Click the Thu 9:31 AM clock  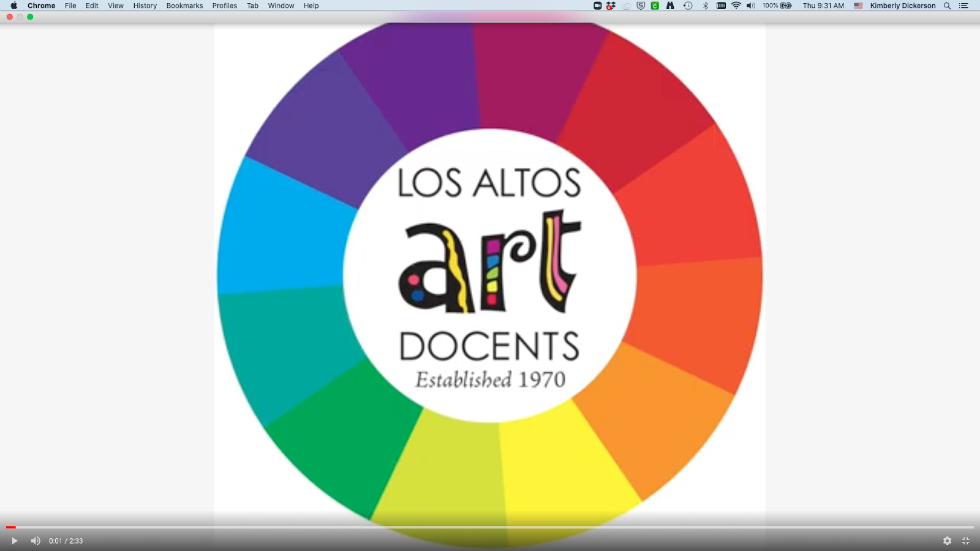pos(823,6)
